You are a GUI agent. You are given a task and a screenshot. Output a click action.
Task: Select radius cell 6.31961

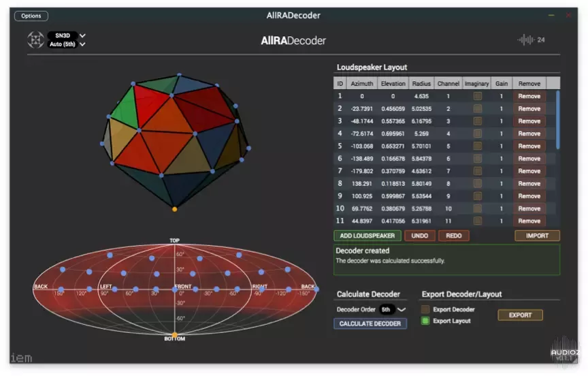pyautogui.click(x=421, y=221)
